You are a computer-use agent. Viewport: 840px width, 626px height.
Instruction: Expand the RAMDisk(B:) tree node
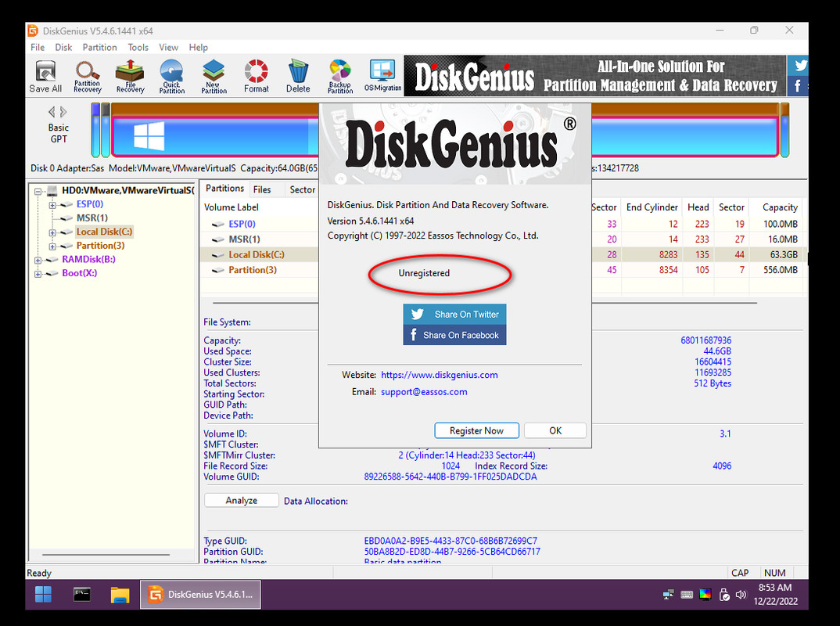tap(38, 260)
